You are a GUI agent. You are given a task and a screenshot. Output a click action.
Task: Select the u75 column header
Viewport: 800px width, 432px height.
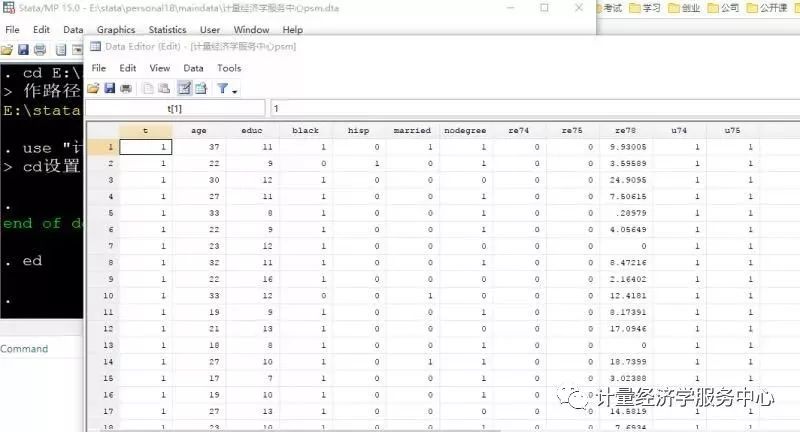click(732, 131)
